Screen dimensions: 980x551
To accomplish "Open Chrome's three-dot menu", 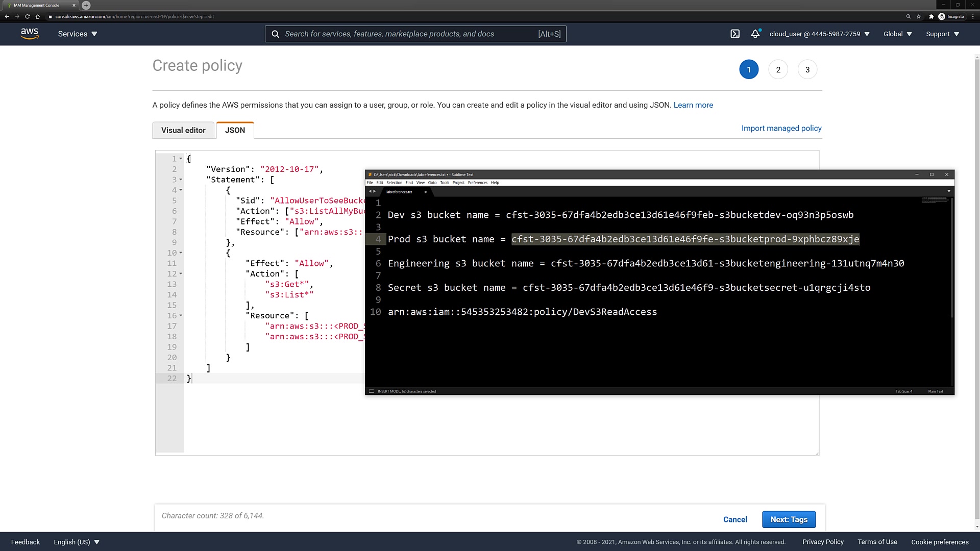I will [973, 16].
